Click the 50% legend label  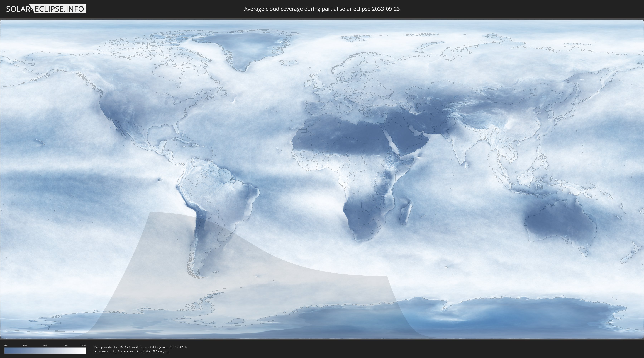tap(45, 345)
